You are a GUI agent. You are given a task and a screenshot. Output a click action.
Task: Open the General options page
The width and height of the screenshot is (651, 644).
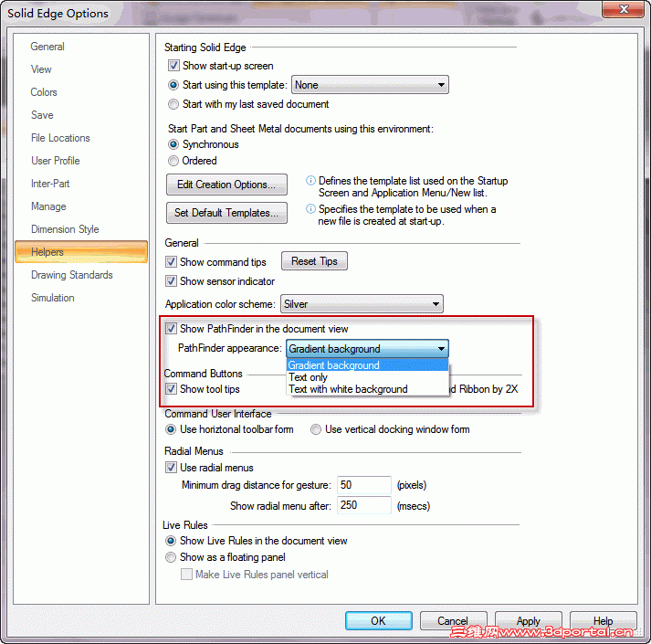tap(47, 47)
